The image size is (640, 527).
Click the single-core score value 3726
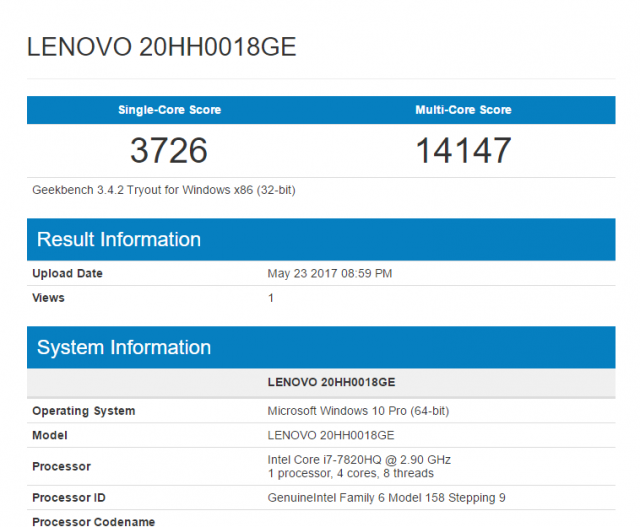coord(169,150)
